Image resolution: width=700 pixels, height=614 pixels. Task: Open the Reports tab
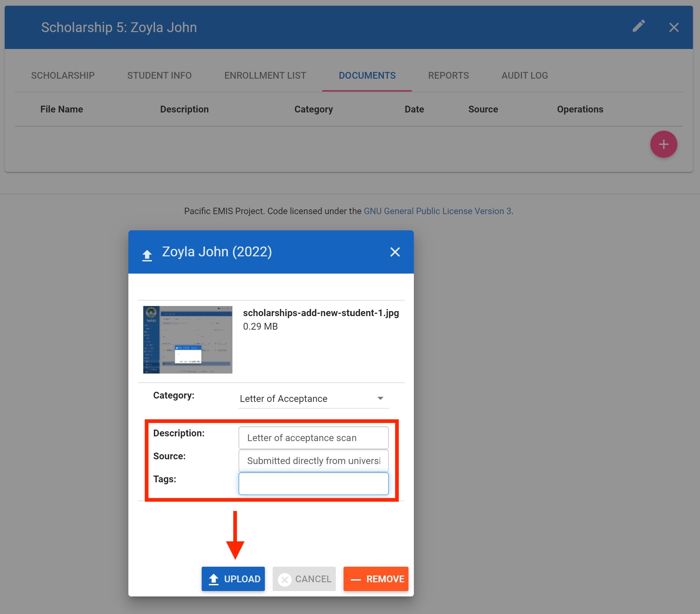(x=448, y=75)
